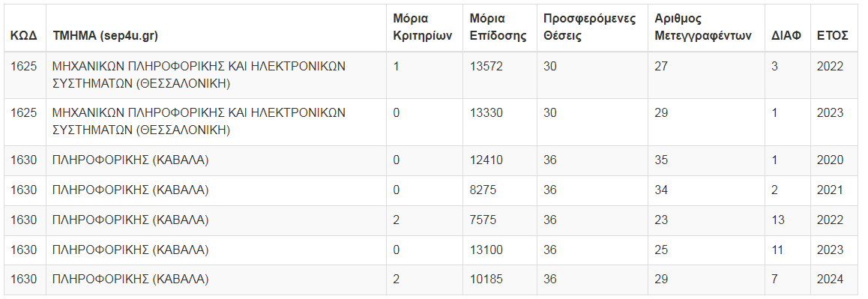Click performance score 12410

pos(486,160)
